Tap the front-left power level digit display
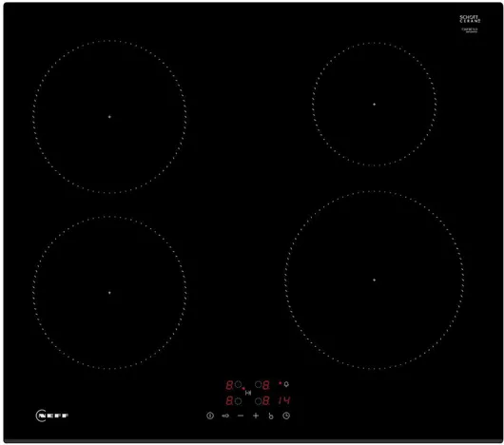 (229, 400)
